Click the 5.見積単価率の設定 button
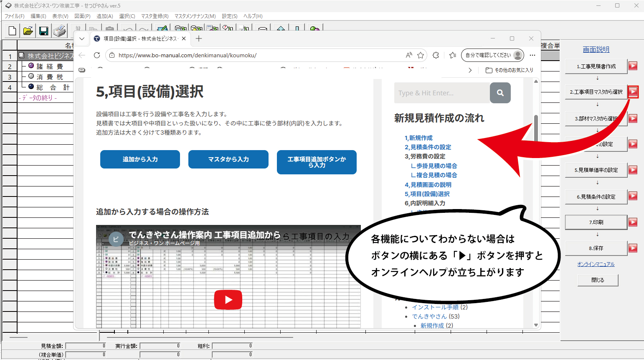Screen dimensions: 644x360 pyautogui.click(x=596, y=170)
